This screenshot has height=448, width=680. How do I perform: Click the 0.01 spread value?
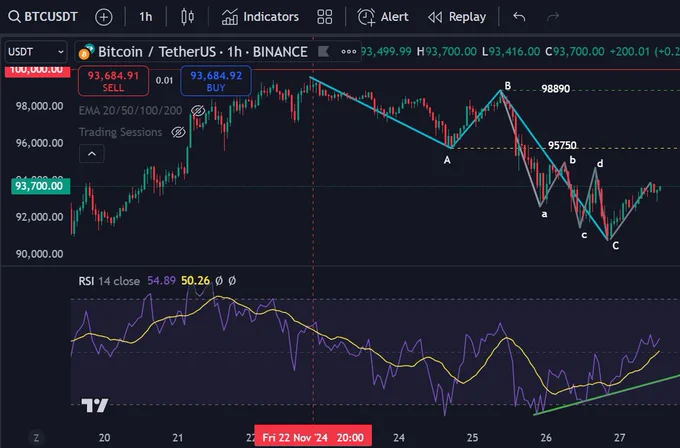(x=164, y=80)
